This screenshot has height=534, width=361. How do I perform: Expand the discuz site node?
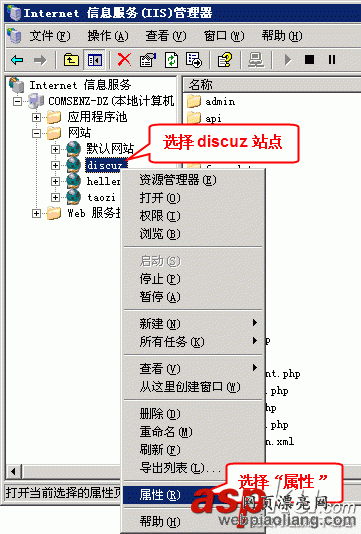(55, 165)
